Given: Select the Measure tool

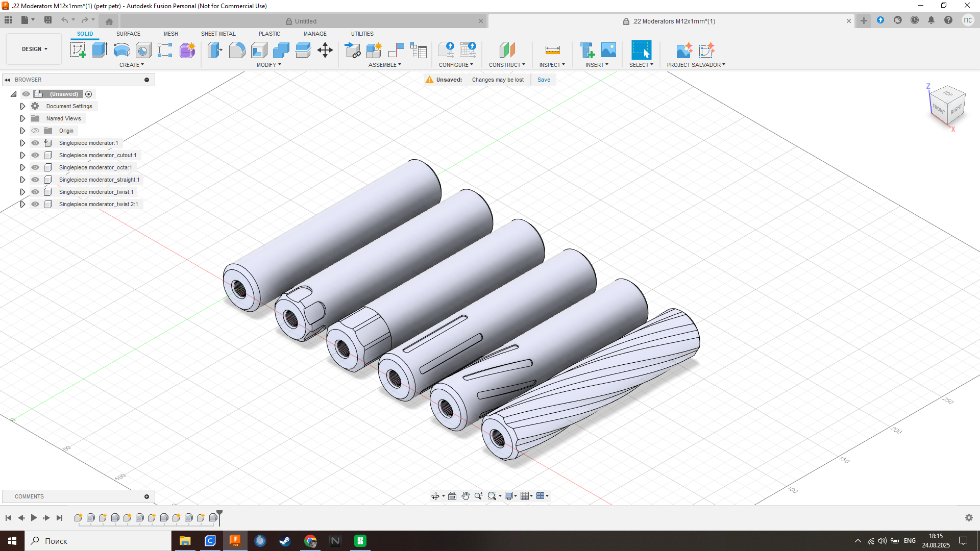Looking at the screenshot, I should [552, 50].
